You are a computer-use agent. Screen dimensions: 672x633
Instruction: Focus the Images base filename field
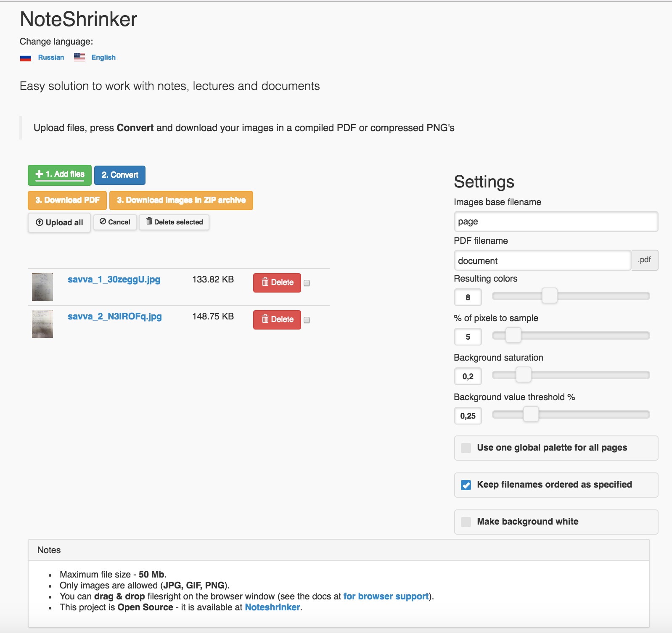pos(556,222)
